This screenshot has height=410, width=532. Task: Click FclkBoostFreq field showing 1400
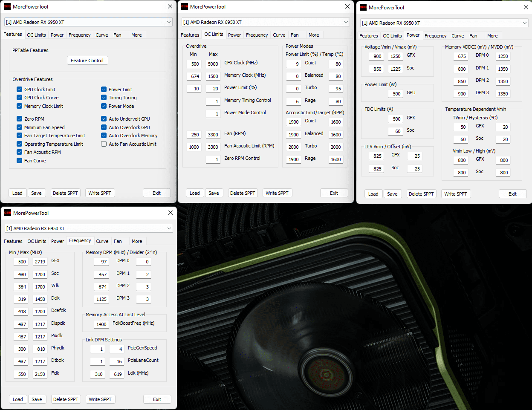pyautogui.click(x=101, y=324)
